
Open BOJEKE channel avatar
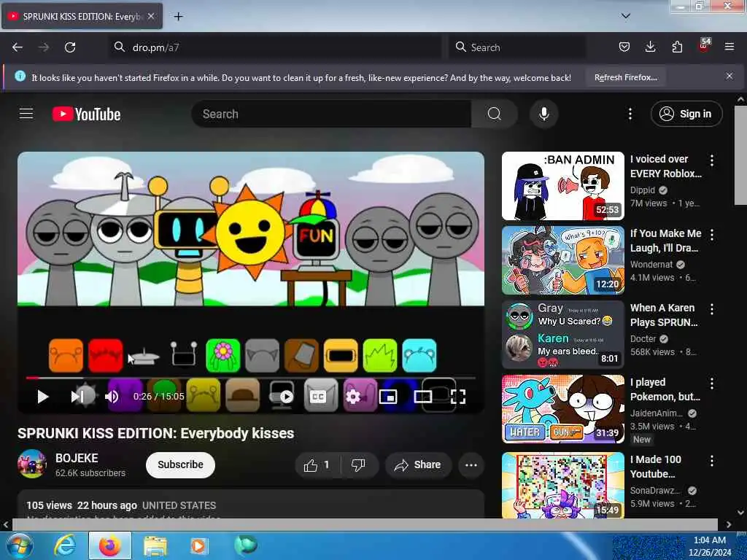pos(32,463)
